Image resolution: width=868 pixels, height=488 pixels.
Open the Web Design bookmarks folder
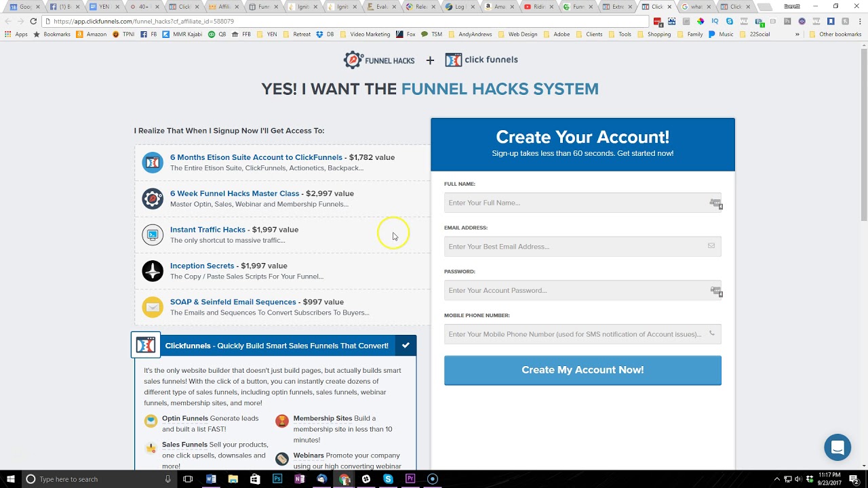(517, 34)
